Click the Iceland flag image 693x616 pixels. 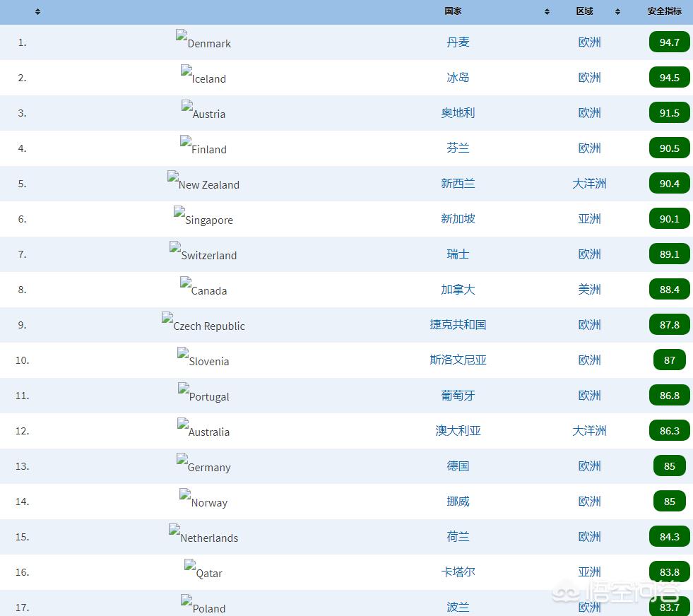click(186, 71)
